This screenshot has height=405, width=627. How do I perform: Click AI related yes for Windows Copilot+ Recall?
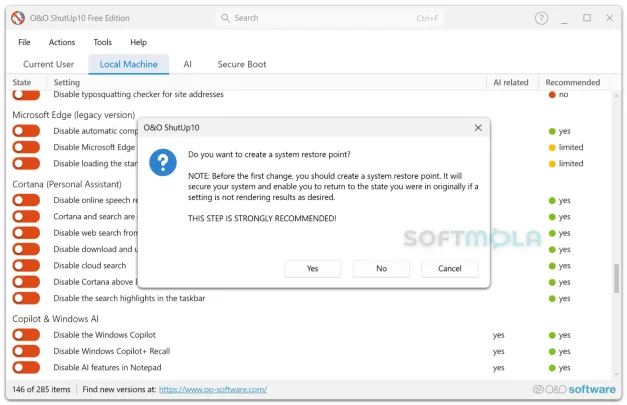[x=498, y=351]
